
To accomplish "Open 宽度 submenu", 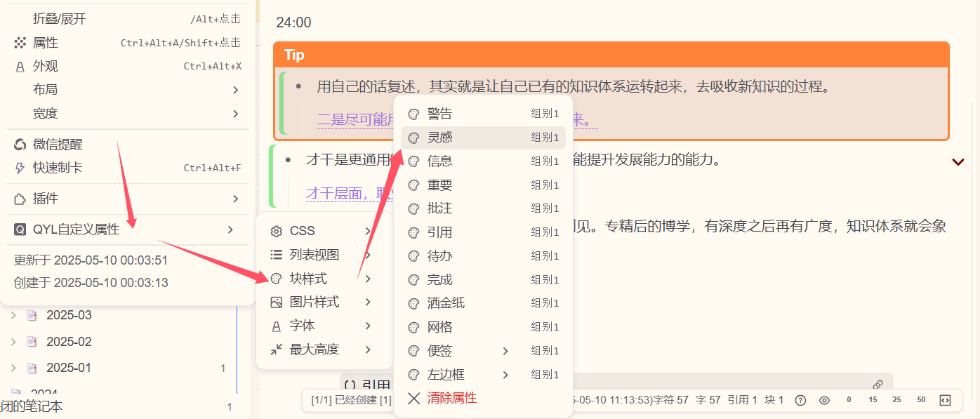I will (x=128, y=114).
